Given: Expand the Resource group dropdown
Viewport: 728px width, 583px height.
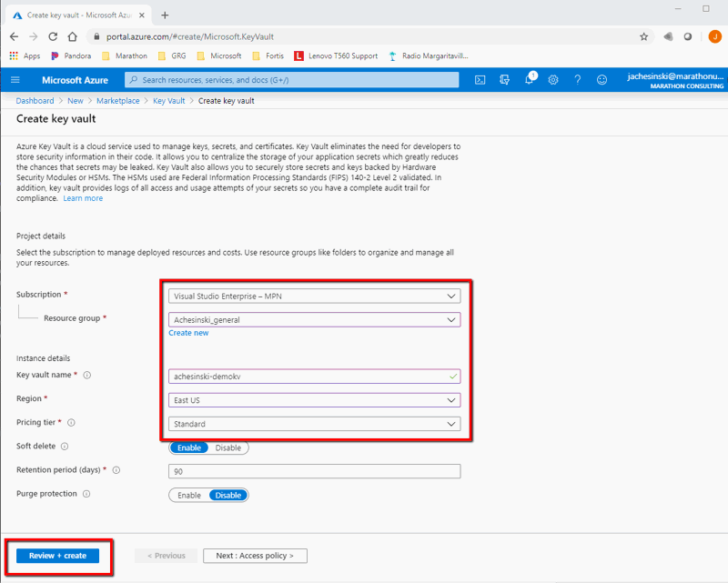Looking at the screenshot, I should 314,319.
